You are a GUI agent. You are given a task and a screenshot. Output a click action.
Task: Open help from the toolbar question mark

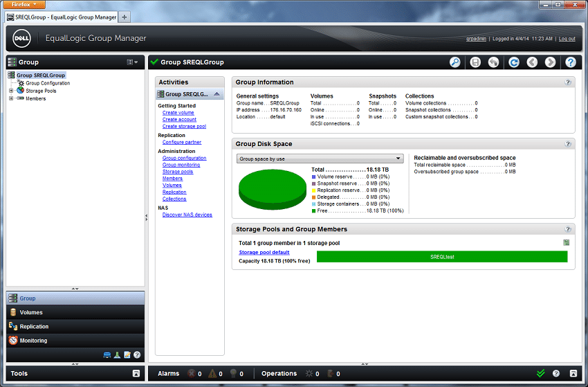tap(571, 62)
